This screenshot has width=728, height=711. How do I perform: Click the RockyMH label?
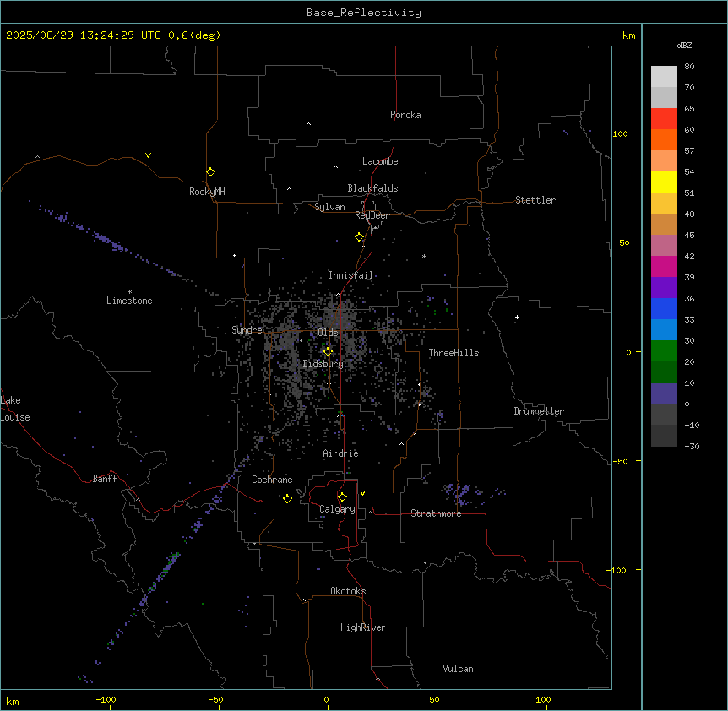point(207,192)
